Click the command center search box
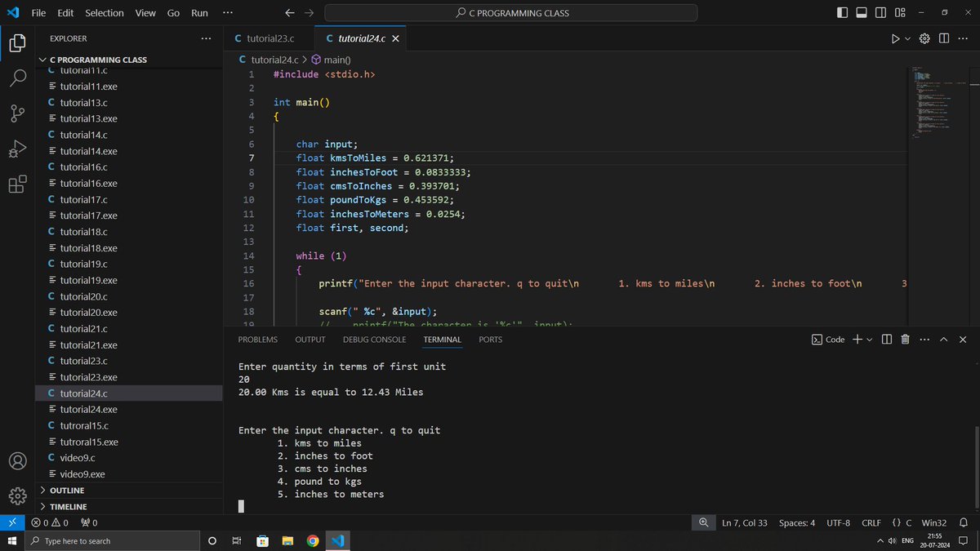This screenshot has height=551, width=980. tap(511, 13)
